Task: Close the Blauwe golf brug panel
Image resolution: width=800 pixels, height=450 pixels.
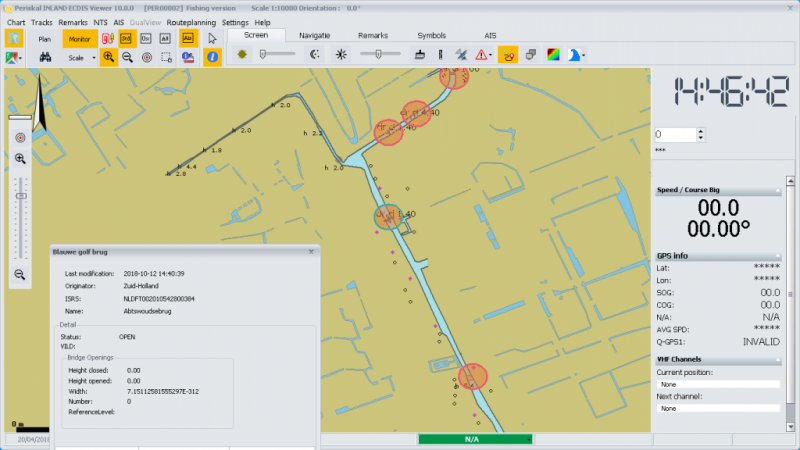Action: (311, 252)
